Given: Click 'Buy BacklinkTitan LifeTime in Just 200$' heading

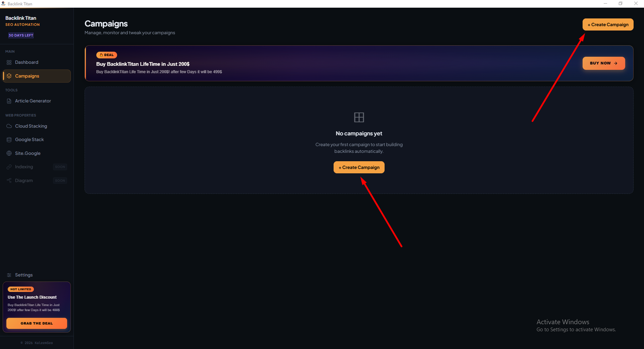Looking at the screenshot, I should coord(143,64).
